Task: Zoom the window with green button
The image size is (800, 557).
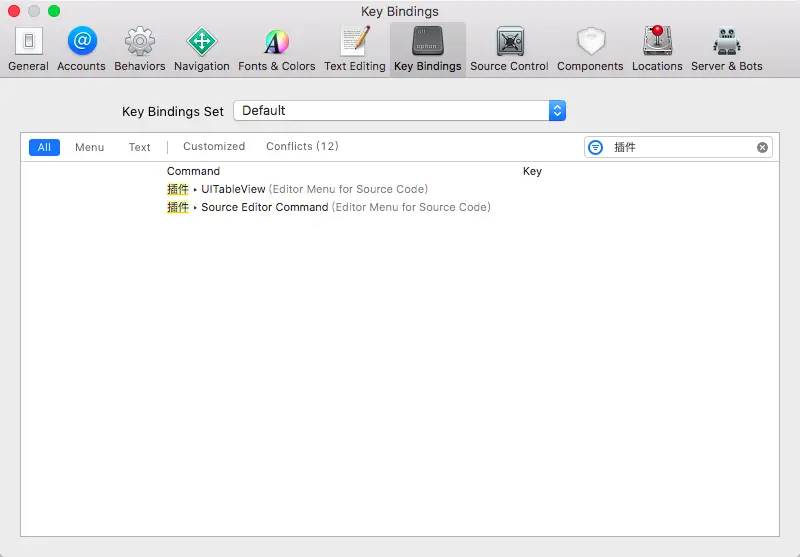Action: click(x=54, y=11)
